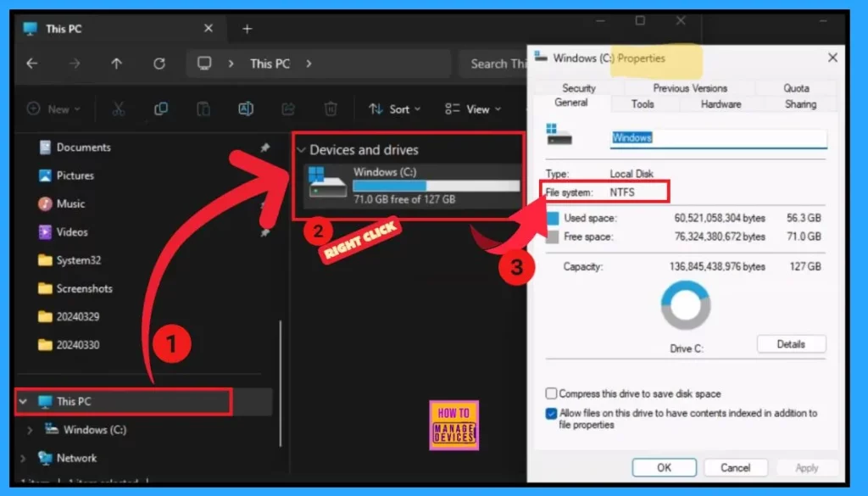The height and width of the screenshot is (496, 868).
Task: Switch to the Quota tab
Action: (796, 88)
